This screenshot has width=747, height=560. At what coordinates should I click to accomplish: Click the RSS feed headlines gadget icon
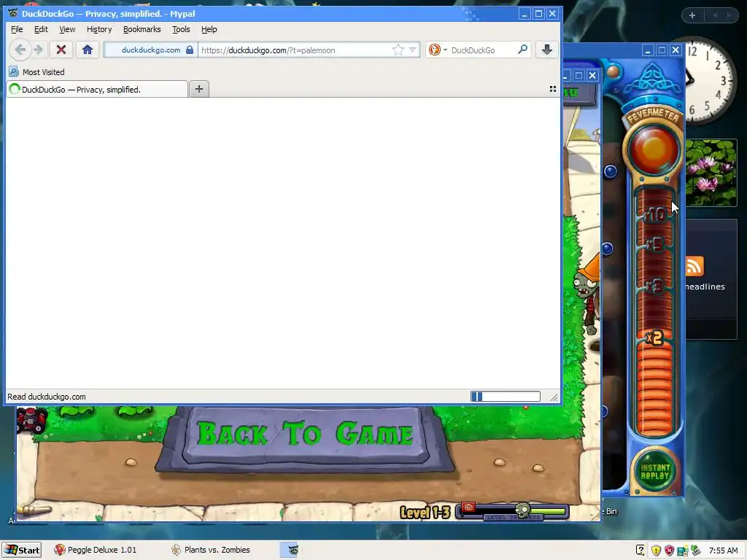(694, 265)
